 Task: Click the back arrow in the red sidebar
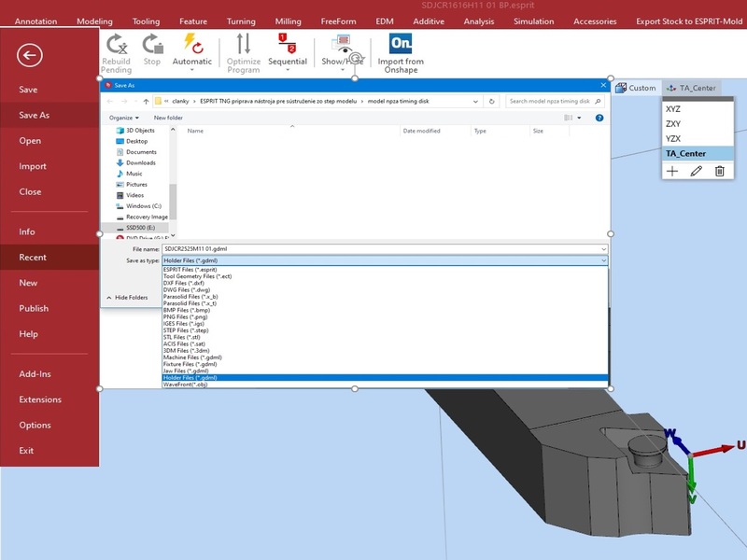click(x=30, y=56)
